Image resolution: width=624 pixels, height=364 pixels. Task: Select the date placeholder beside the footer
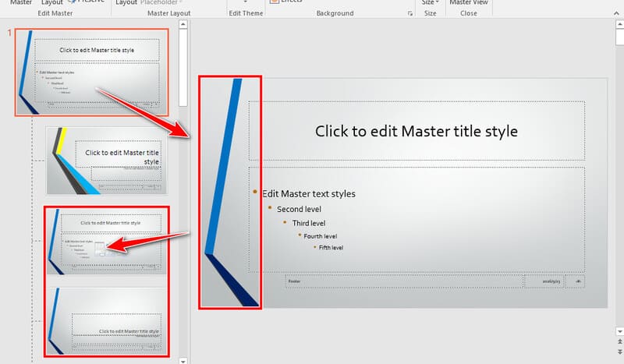544,281
